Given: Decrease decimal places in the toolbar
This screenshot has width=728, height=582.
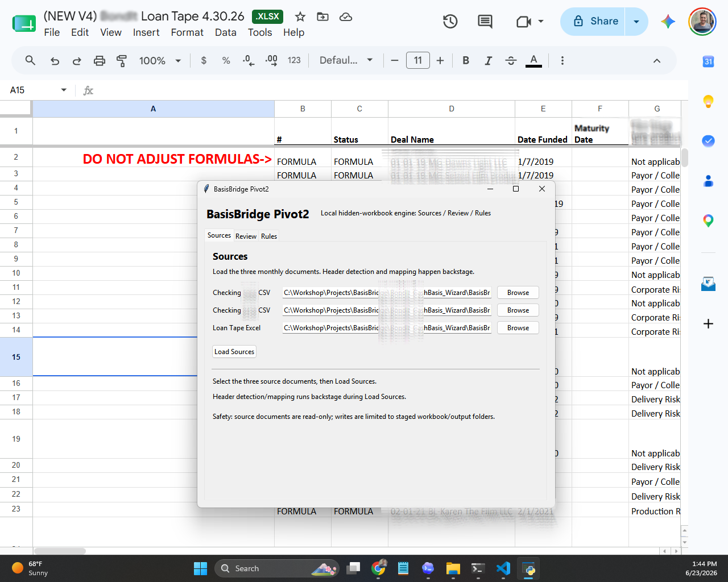Looking at the screenshot, I should pyautogui.click(x=249, y=60).
